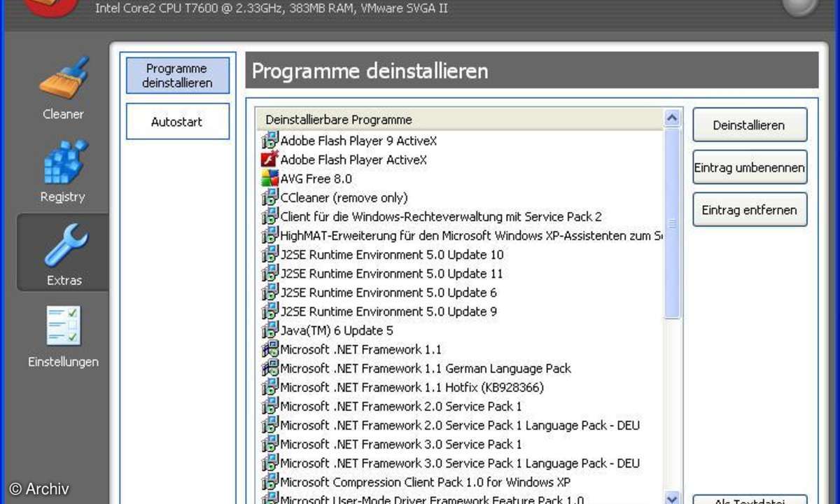Select J2SE Runtime Environment 5.0 Update 11
The width and height of the screenshot is (840, 504).
click(x=391, y=274)
